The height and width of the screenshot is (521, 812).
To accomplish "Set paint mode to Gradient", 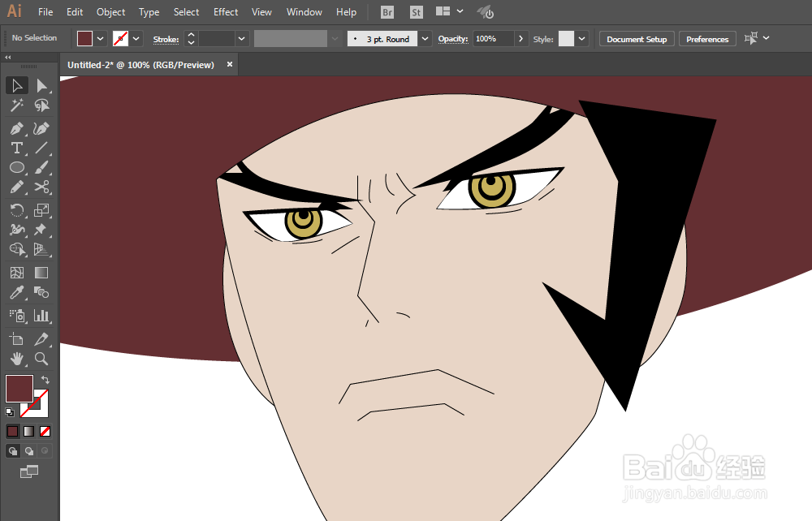I will point(29,431).
